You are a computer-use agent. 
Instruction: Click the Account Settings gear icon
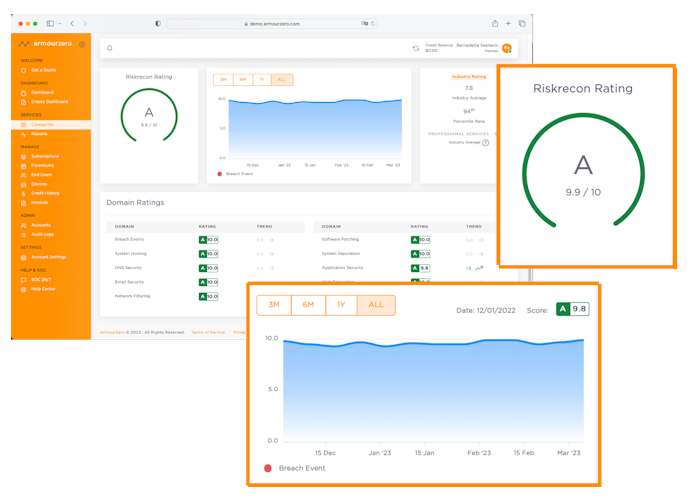pyautogui.click(x=23, y=257)
